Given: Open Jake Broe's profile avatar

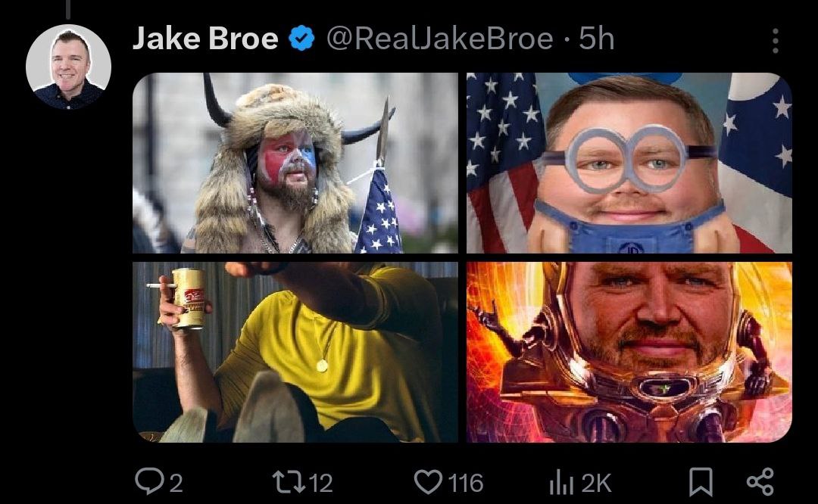Looking at the screenshot, I should point(68,67).
